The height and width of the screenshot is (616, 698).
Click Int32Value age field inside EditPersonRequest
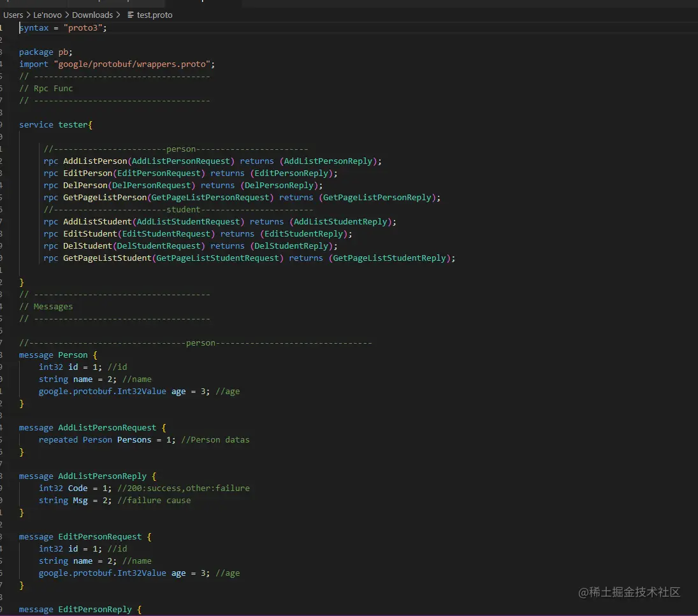[124, 573]
